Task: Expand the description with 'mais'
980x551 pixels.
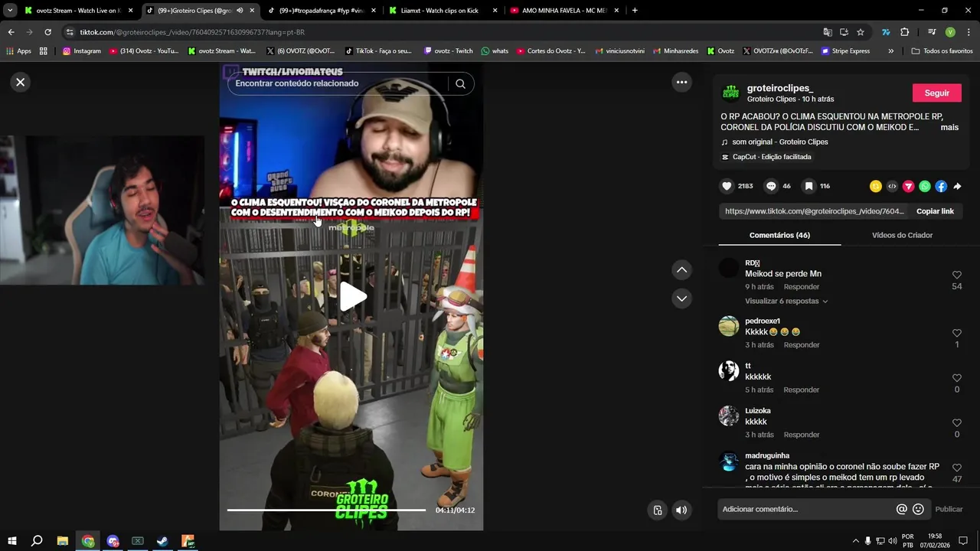Action: (x=949, y=127)
